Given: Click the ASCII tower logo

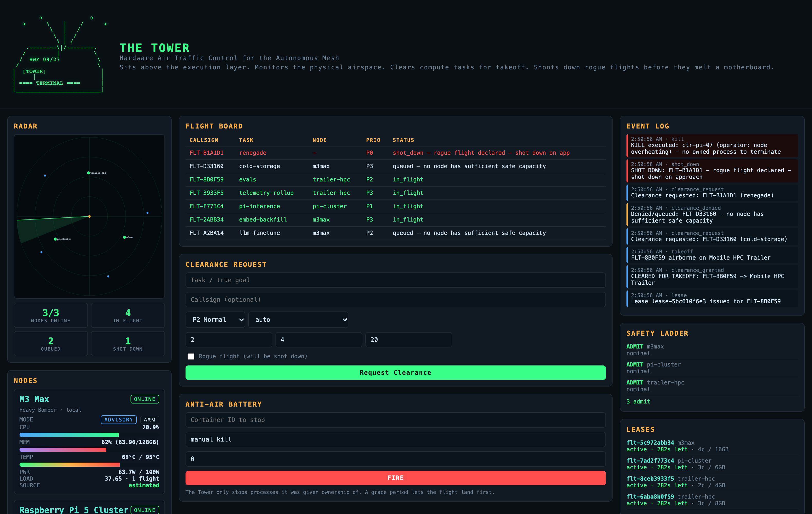Looking at the screenshot, I should click(x=61, y=54).
